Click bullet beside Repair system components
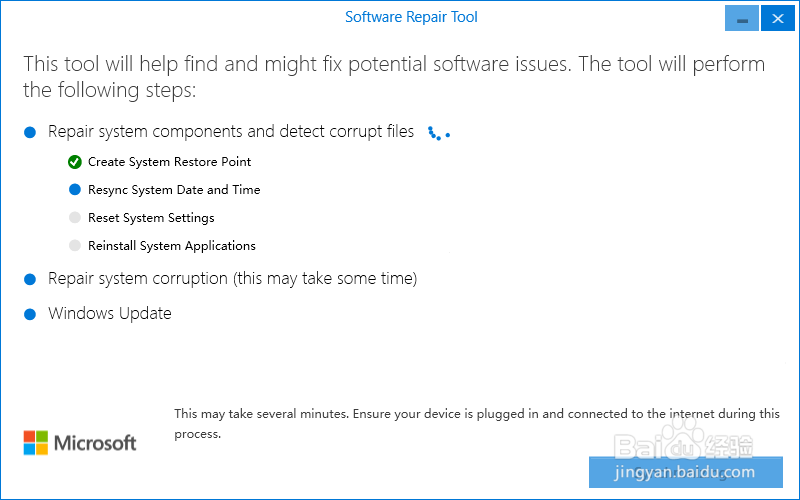This screenshot has height=500, width=800. point(30,132)
